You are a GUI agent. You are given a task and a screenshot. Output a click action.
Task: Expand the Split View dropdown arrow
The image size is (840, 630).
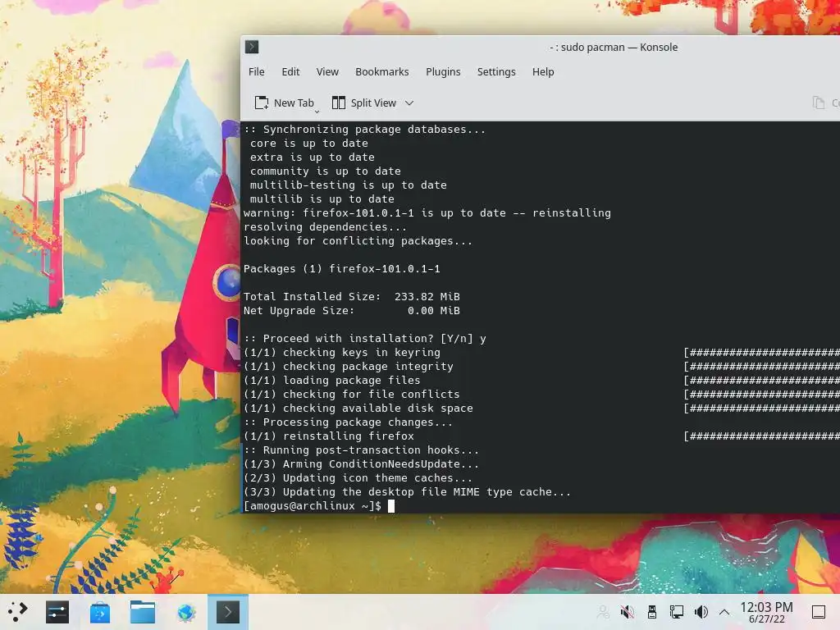(409, 103)
